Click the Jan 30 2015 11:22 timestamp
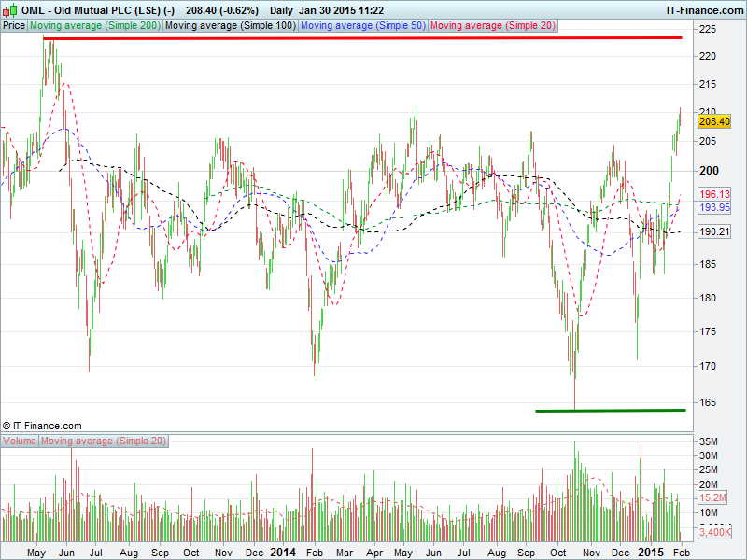The width and height of the screenshot is (747, 560). 341,10
